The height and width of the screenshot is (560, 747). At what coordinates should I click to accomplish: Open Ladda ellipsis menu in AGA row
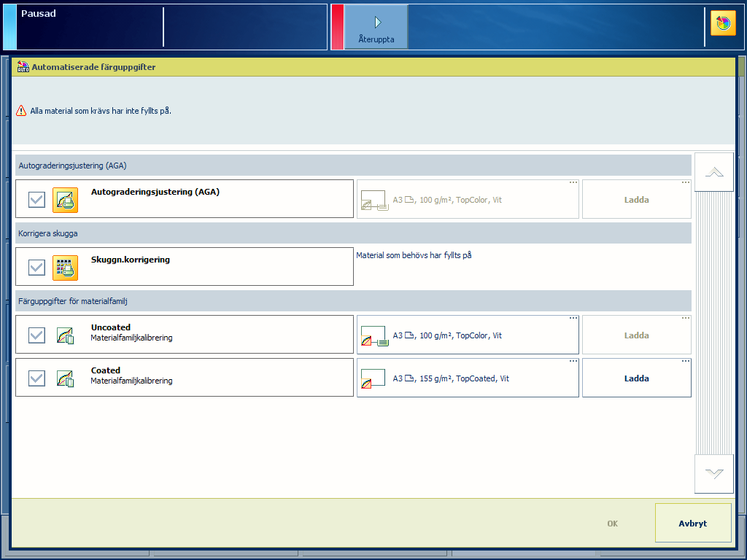[x=686, y=182]
